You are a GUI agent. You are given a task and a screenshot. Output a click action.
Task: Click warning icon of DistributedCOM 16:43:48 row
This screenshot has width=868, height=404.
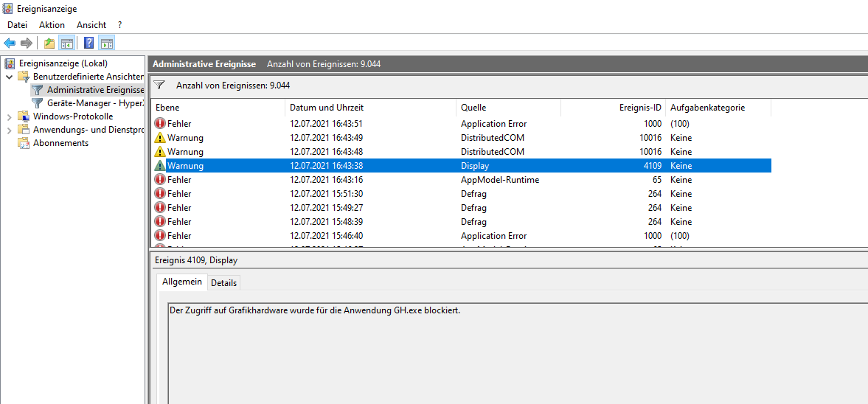tap(160, 152)
